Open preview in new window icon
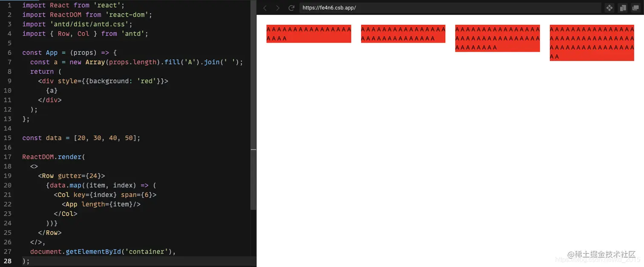The image size is (644, 267). (635, 8)
